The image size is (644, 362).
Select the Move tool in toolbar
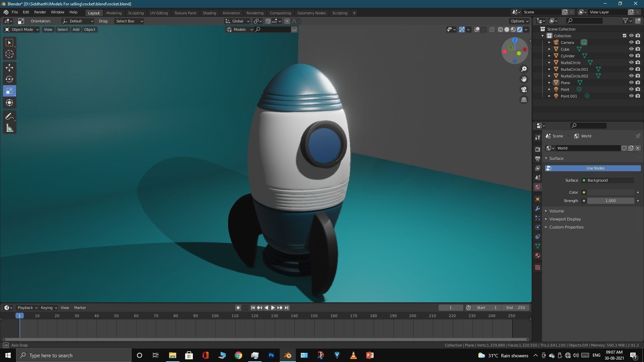click(9, 67)
